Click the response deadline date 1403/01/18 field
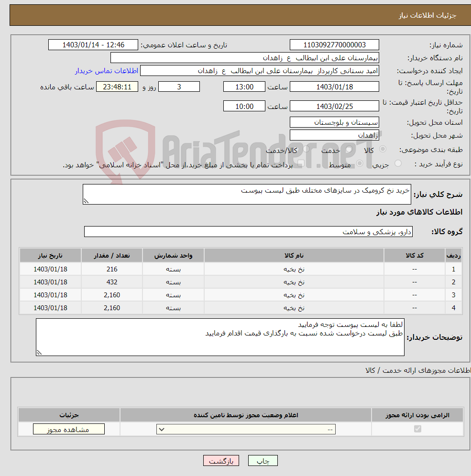The width and height of the screenshot is (471, 476). click(334, 87)
